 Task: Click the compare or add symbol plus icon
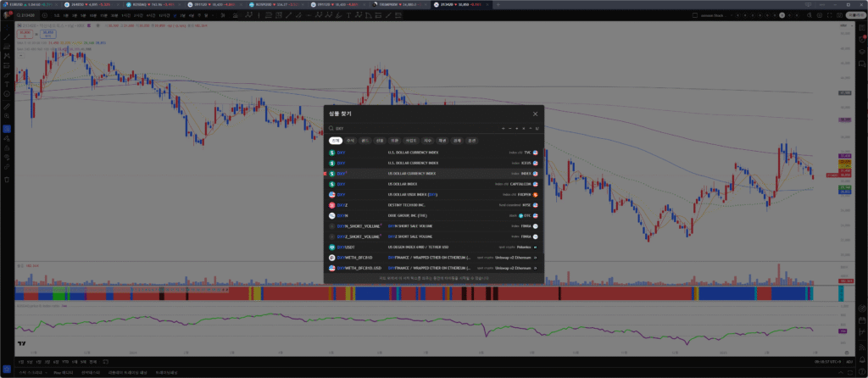tap(46, 15)
